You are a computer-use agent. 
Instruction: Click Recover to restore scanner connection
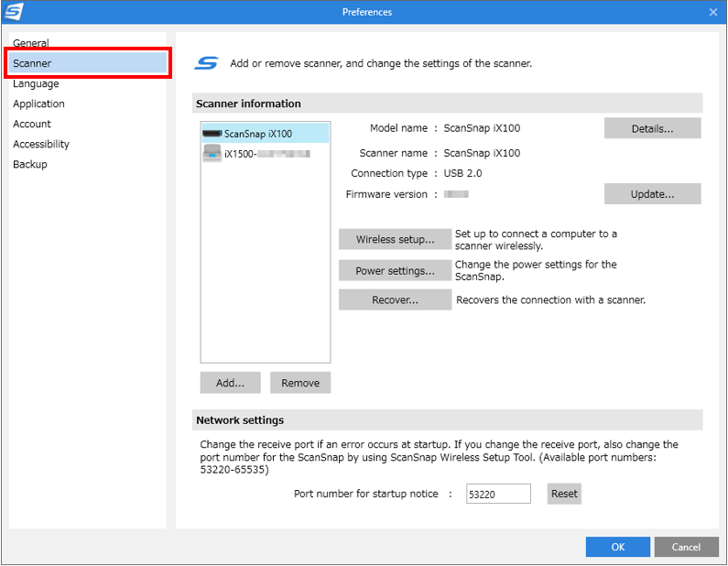tap(395, 300)
